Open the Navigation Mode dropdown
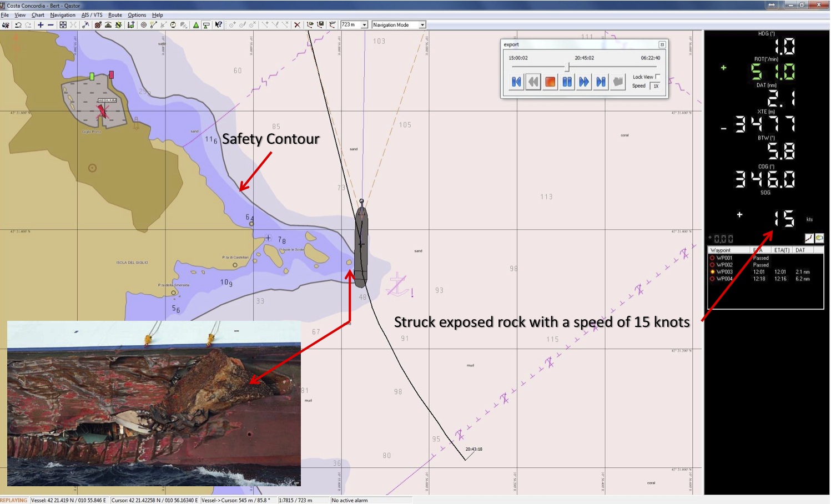 tap(422, 25)
